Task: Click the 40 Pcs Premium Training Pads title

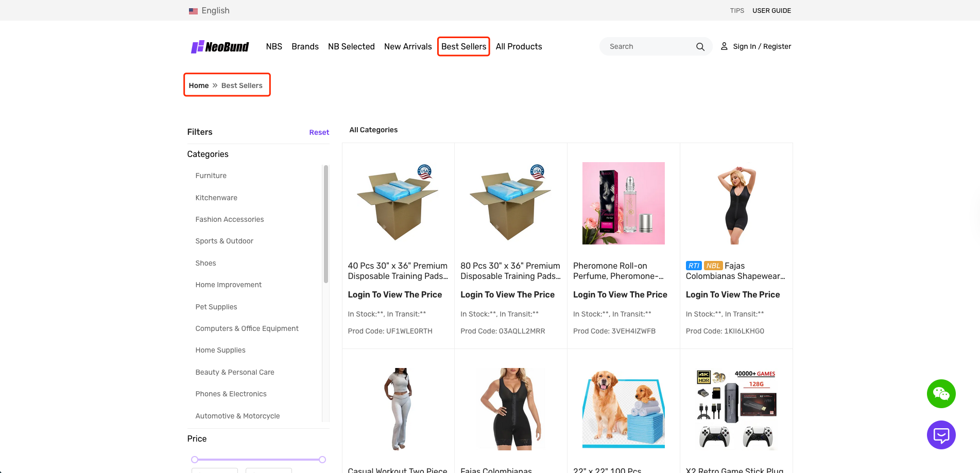Action: (398, 271)
